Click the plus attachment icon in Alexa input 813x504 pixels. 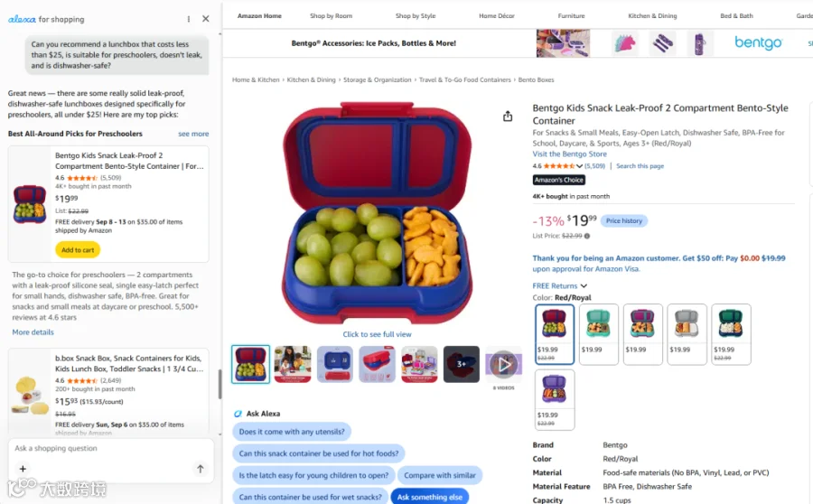[x=23, y=469]
